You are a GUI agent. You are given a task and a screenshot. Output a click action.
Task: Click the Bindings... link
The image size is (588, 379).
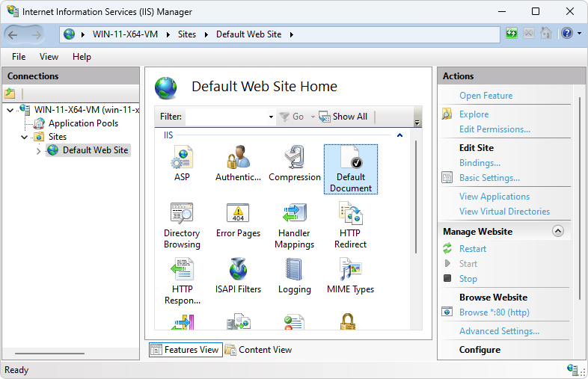tap(480, 163)
